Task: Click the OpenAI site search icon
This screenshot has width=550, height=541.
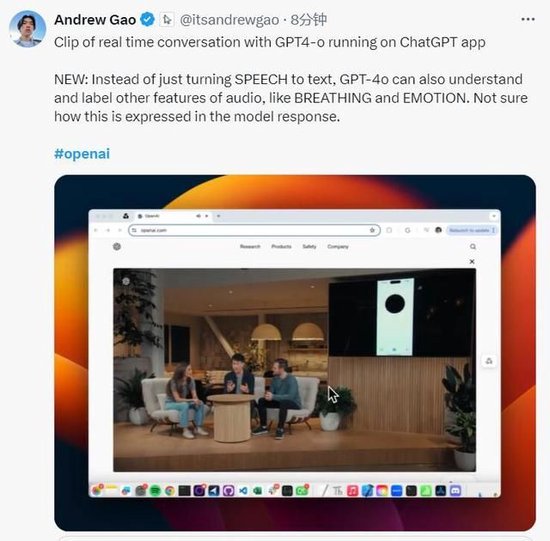Action: (473, 247)
